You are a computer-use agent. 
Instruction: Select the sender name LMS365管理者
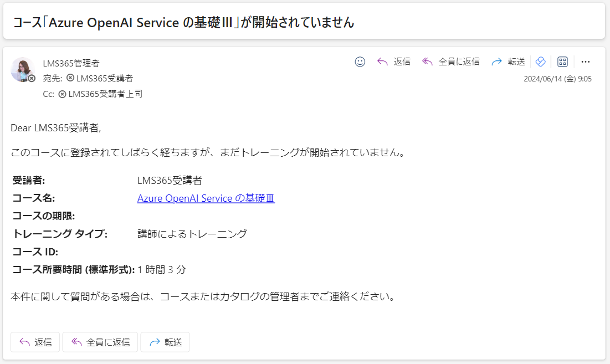[71, 63]
